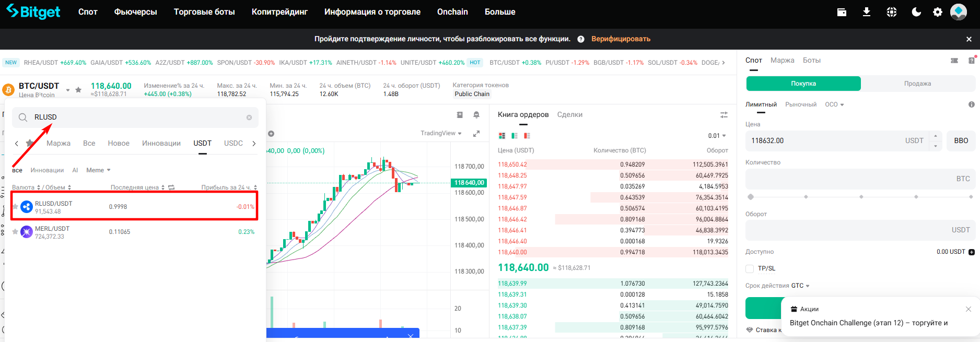Select the MERL/USDT pair row
Image resolution: width=980 pixels, height=342 pixels.
135,232
